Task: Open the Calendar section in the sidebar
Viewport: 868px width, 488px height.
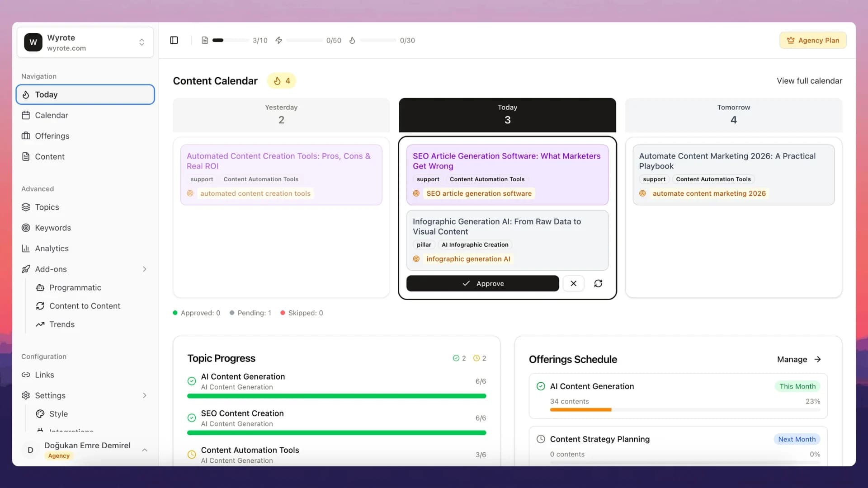Action: pyautogui.click(x=51, y=115)
